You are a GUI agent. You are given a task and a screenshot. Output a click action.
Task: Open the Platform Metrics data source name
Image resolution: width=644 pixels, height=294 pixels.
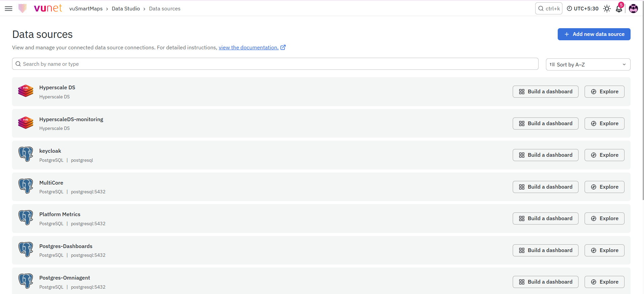(x=60, y=214)
